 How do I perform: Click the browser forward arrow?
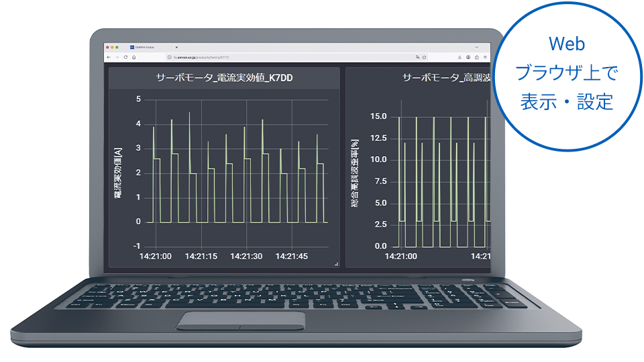pos(117,58)
